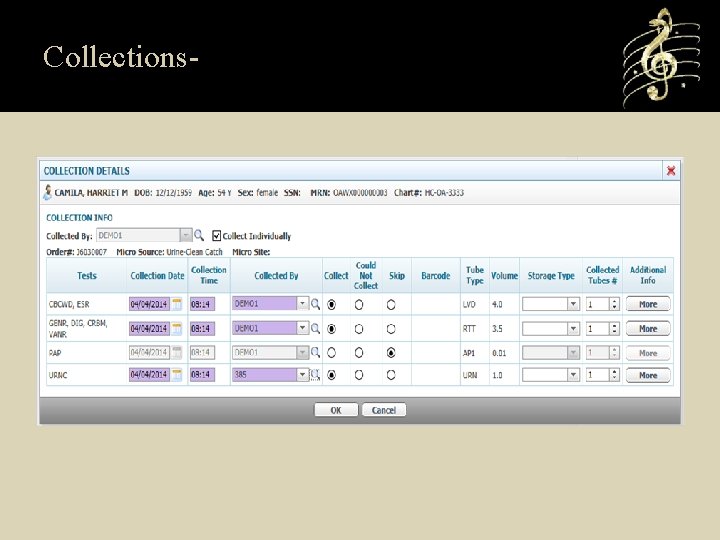This screenshot has width=720, height=540.
Task: Open calendar picker for CBCWD, ESR row
Action: (177, 304)
